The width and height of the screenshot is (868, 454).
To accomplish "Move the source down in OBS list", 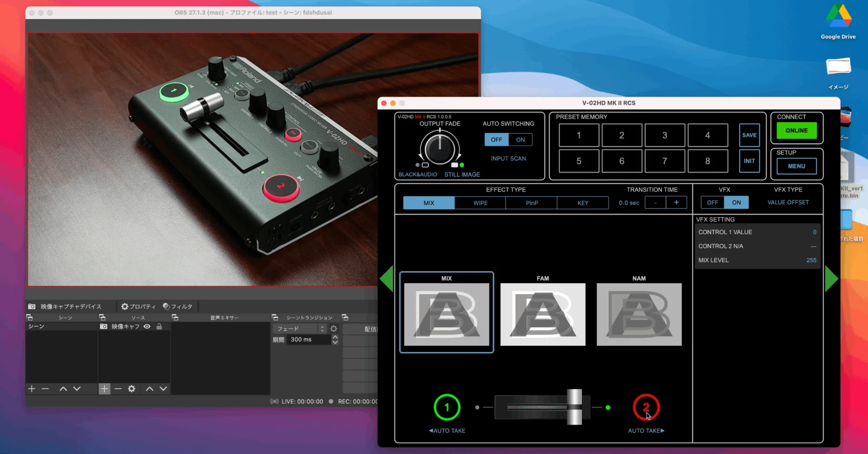I will (x=163, y=388).
